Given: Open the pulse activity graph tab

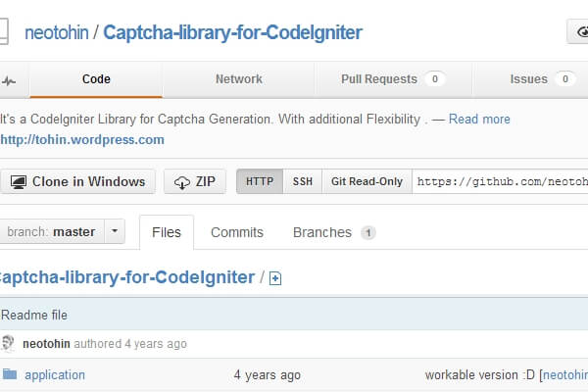Looking at the screenshot, I should pos(10,79).
